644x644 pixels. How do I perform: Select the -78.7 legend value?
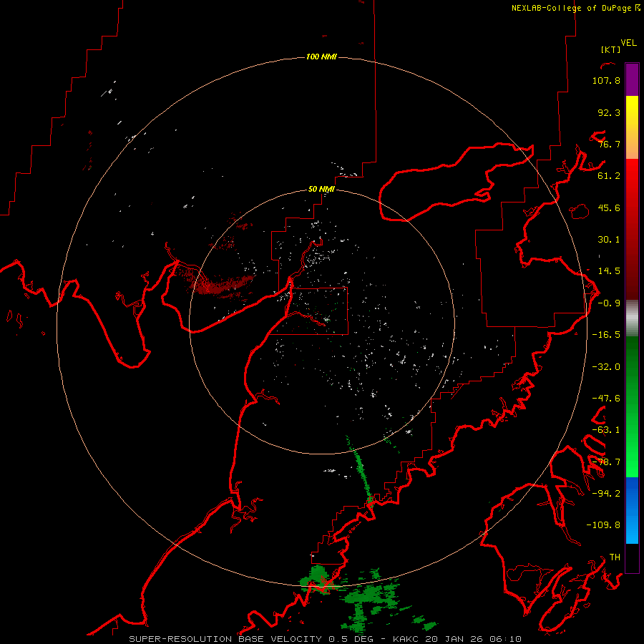[606, 462]
